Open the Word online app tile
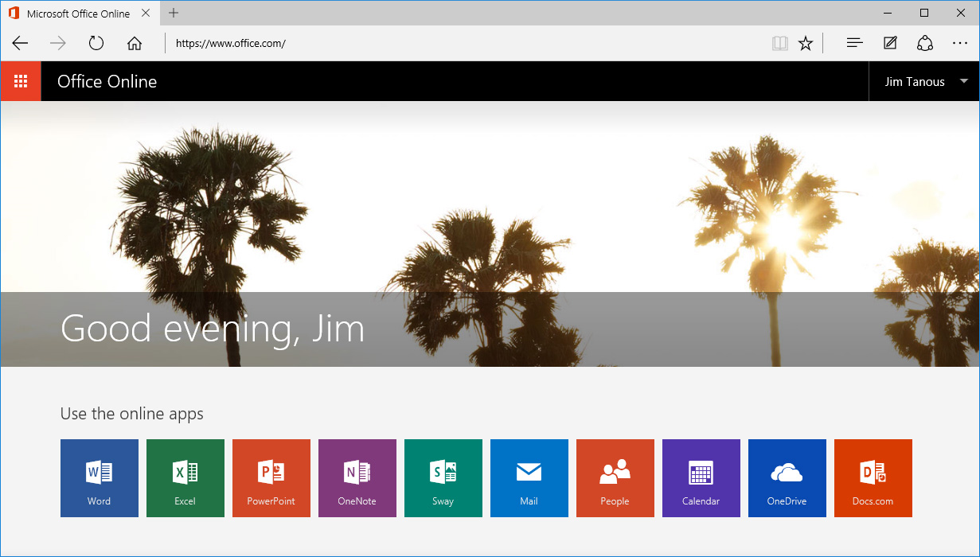Screen dimensions: 980x557 point(100,478)
